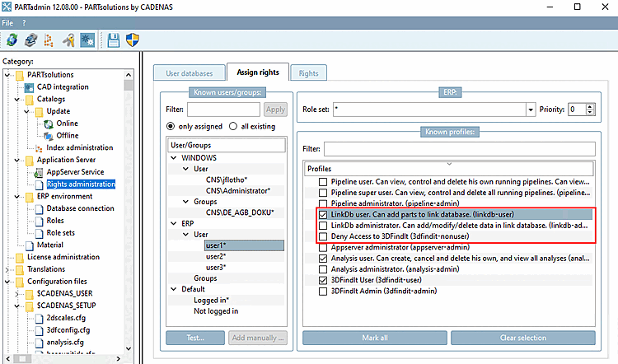The height and width of the screenshot is (364, 618).
Task: Select CAD integration icon in tree
Action: pyautogui.click(x=29, y=87)
